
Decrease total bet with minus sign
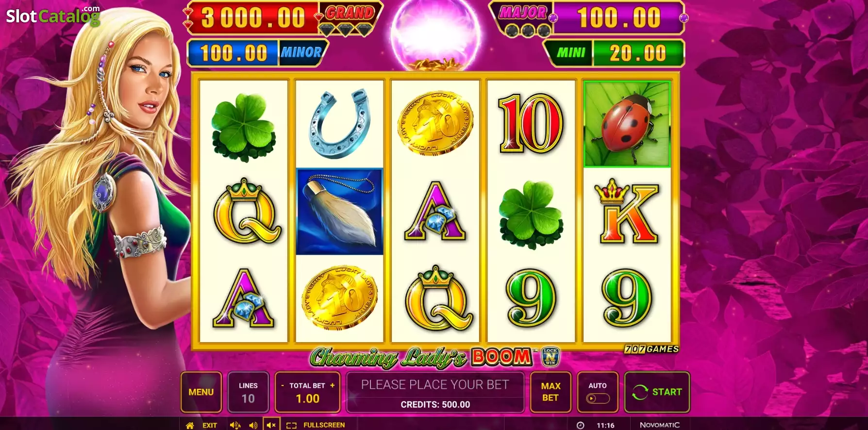[283, 385]
